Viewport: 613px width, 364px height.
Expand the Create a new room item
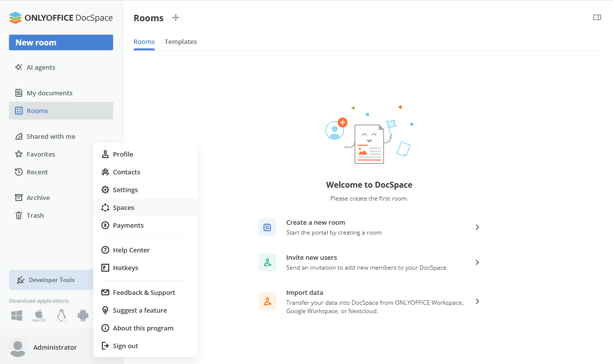pos(477,227)
